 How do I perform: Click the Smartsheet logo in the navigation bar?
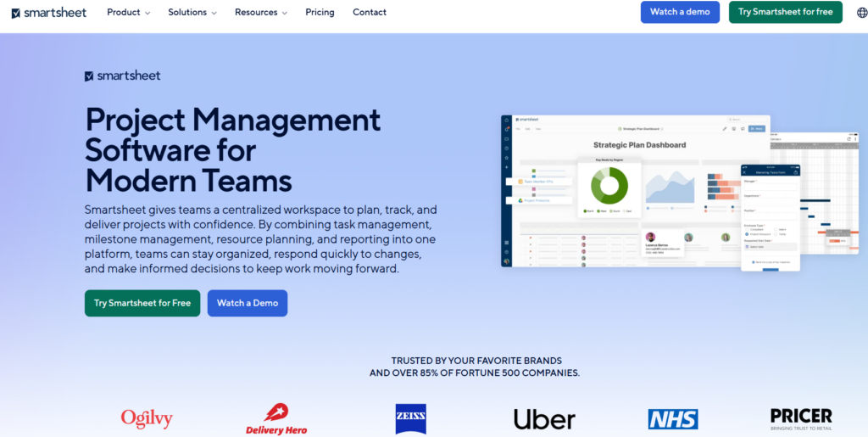point(48,12)
